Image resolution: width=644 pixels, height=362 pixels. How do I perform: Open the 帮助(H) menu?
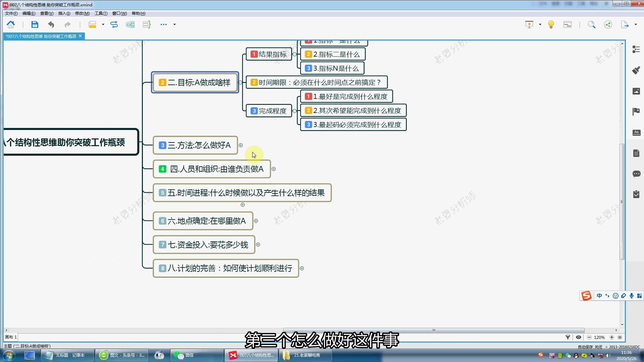139,13
